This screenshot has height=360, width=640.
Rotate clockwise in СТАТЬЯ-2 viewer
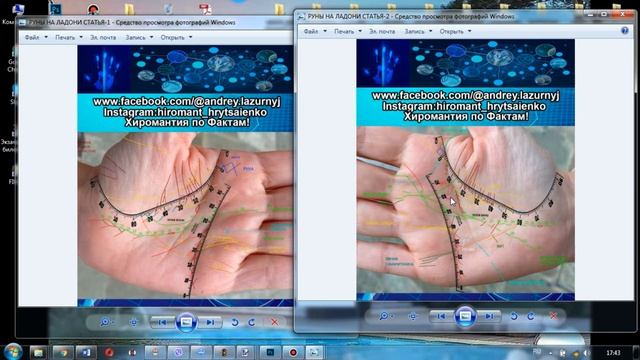tap(531, 316)
